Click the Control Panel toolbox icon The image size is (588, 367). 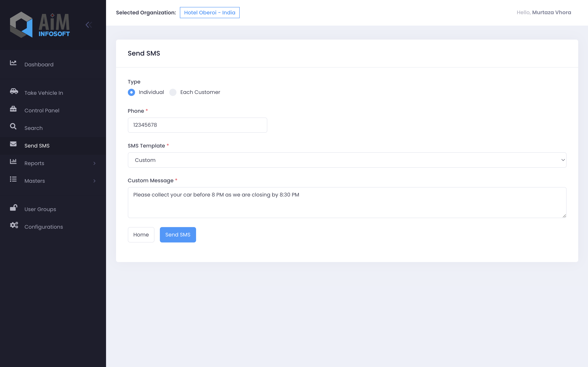13,109
